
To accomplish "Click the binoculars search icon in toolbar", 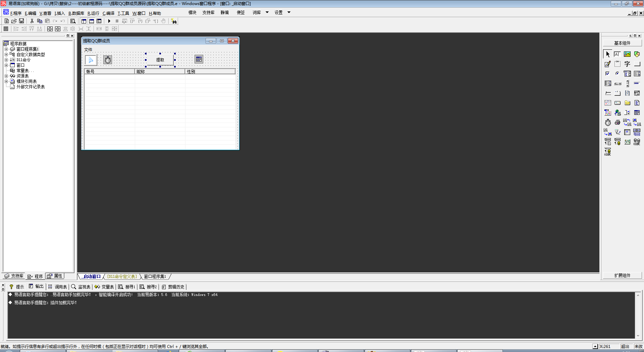I will pos(174,21).
